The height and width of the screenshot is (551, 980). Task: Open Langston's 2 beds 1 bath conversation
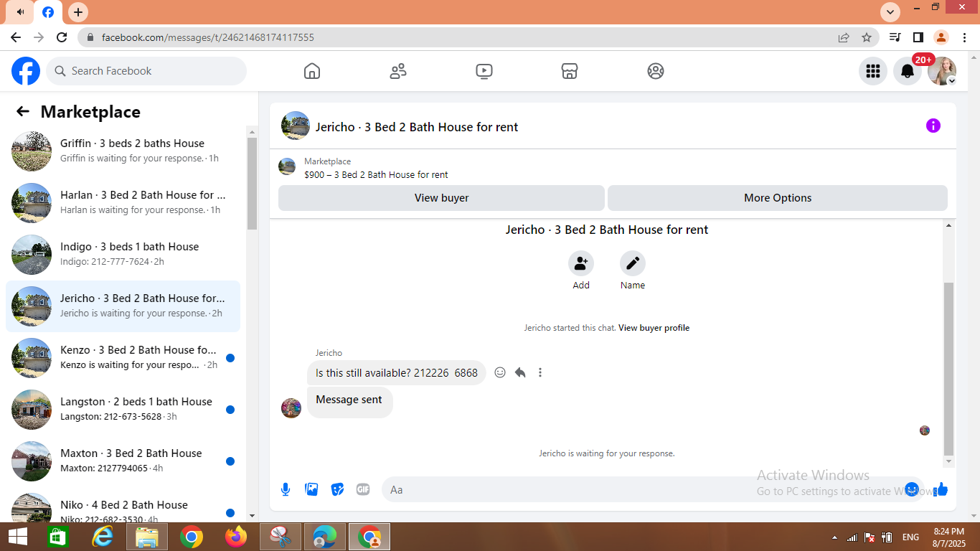pos(123,410)
